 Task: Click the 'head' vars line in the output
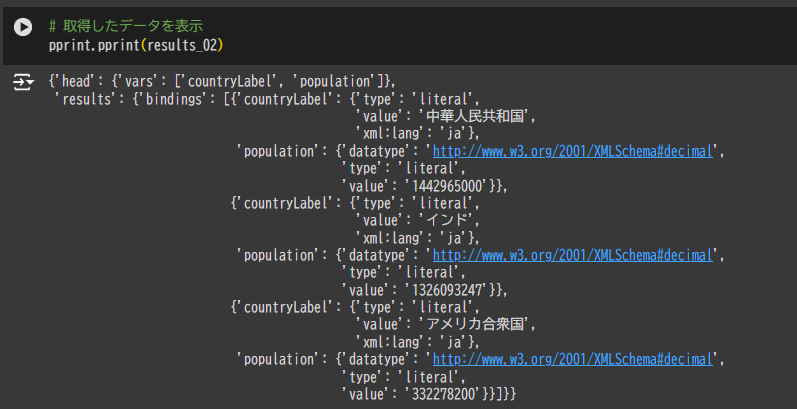(222, 81)
